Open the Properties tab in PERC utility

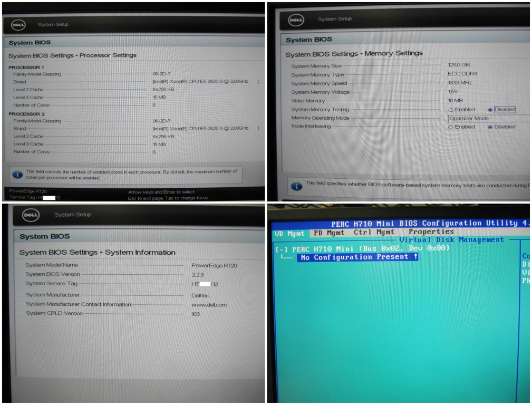(431, 232)
